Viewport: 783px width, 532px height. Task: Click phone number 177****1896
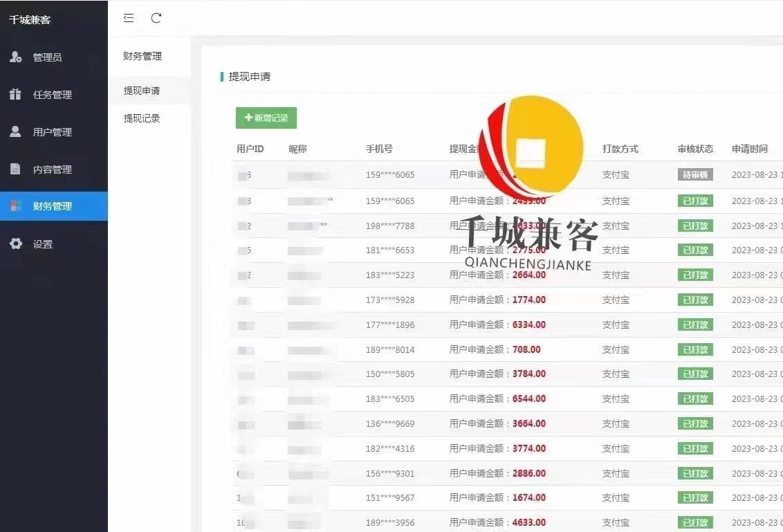tap(390, 325)
